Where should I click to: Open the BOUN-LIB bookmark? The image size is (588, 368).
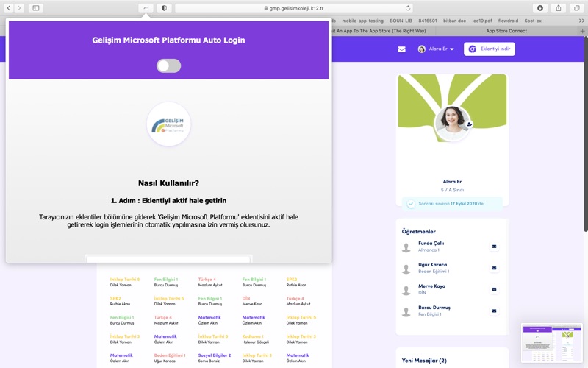pyautogui.click(x=401, y=21)
